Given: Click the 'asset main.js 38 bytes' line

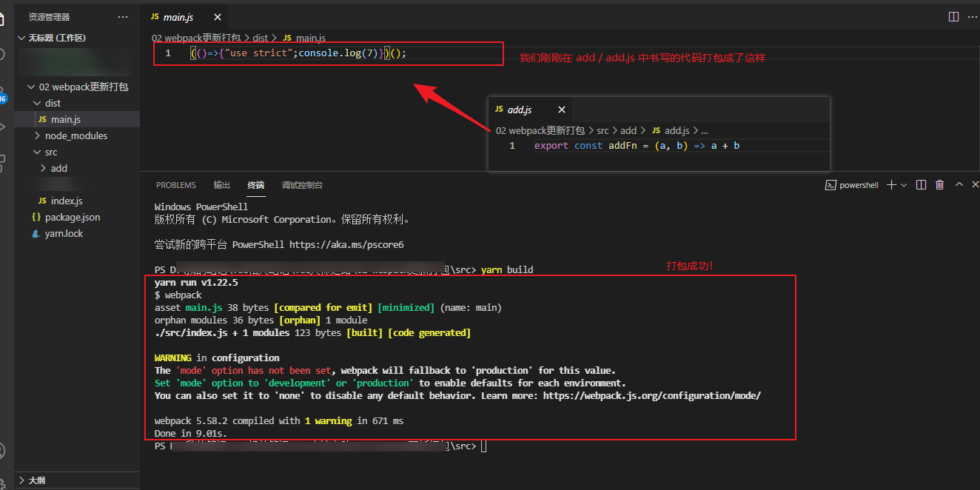Looking at the screenshot, I should coord(328,307).
